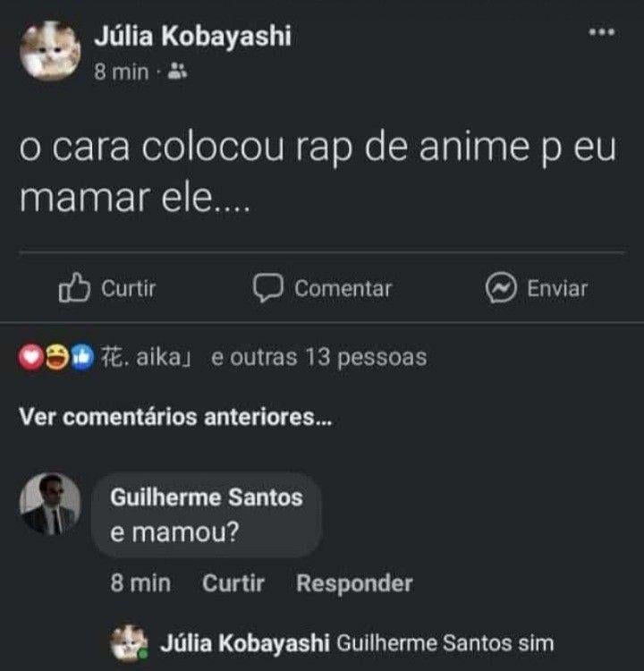The image size is (644, 671).
Task: Click the friends audience icon beside timestamp
Action: 177,72
